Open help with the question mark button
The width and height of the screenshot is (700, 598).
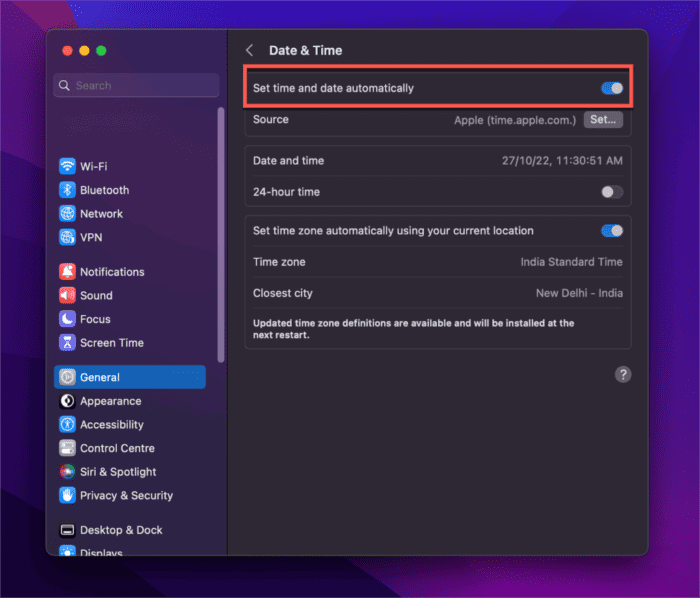point(623,374)
